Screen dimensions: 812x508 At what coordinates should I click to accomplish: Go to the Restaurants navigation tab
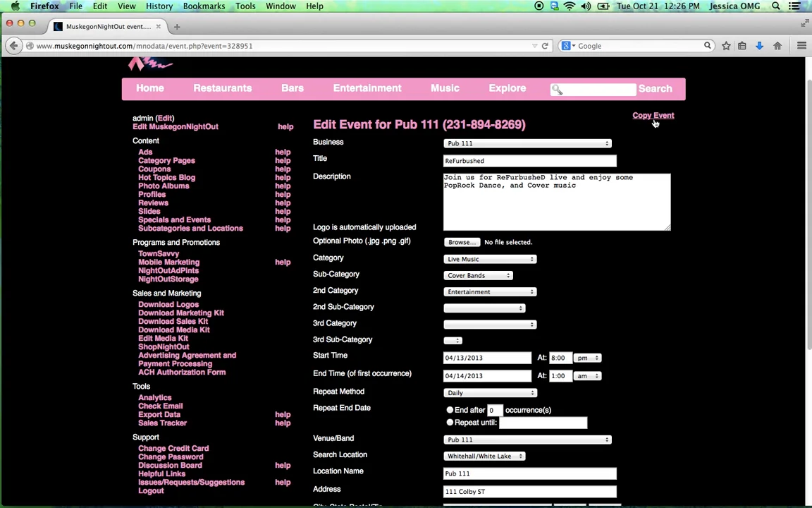(x=223, y=88)
